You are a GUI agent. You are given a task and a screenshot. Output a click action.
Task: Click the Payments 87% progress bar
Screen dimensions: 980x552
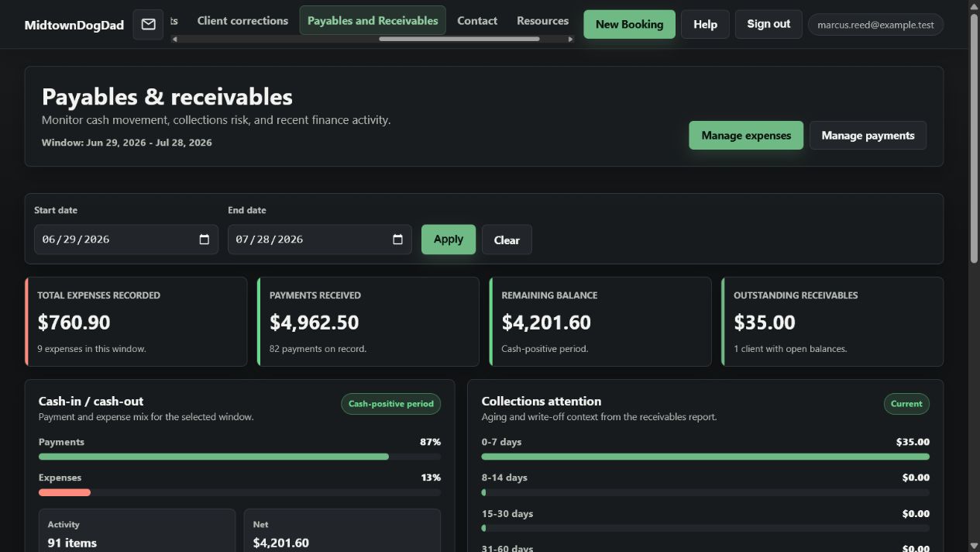(239, 457)
